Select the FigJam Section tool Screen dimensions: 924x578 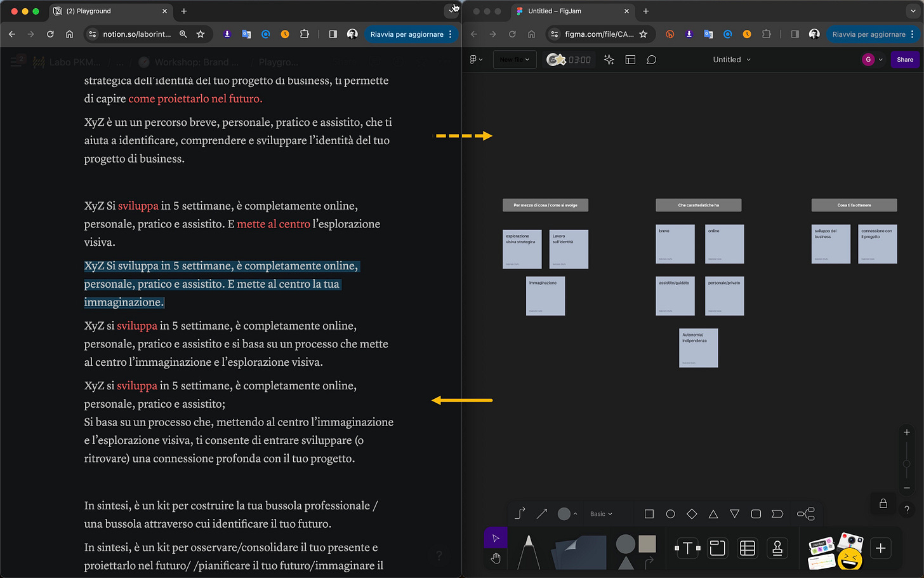[717, 548]
